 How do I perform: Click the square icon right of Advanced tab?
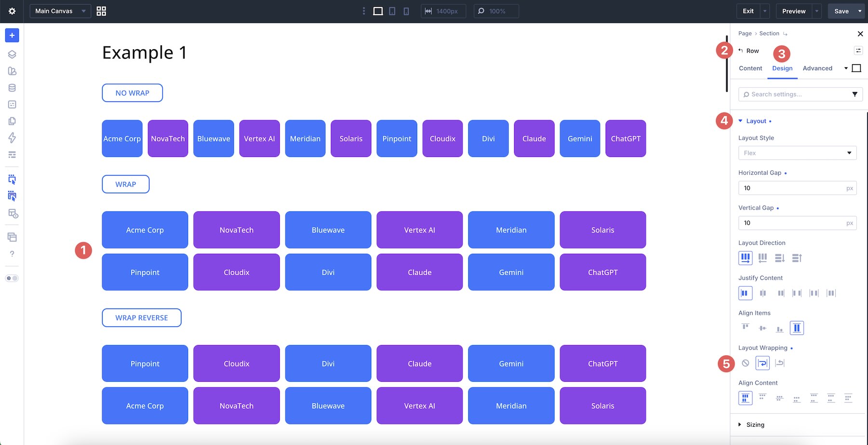[x=856, y=68]
